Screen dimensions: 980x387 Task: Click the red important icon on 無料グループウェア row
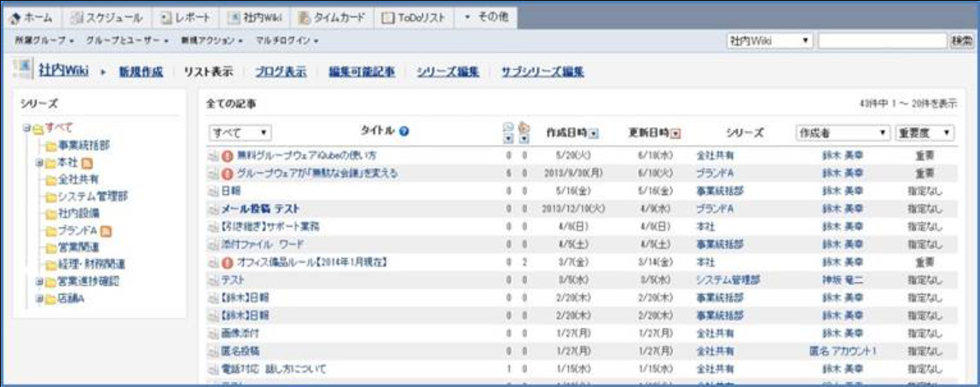228,155
